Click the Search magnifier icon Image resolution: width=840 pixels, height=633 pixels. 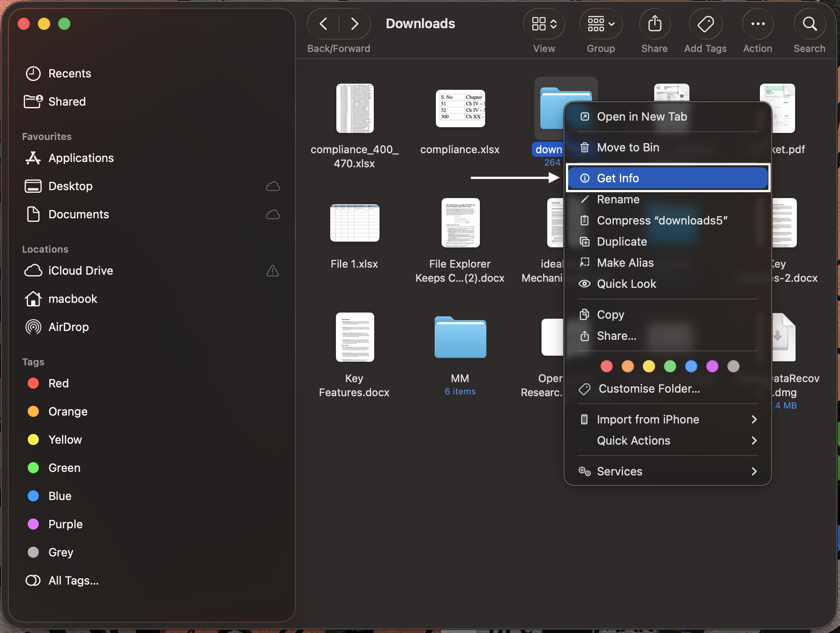pos(809,24)
